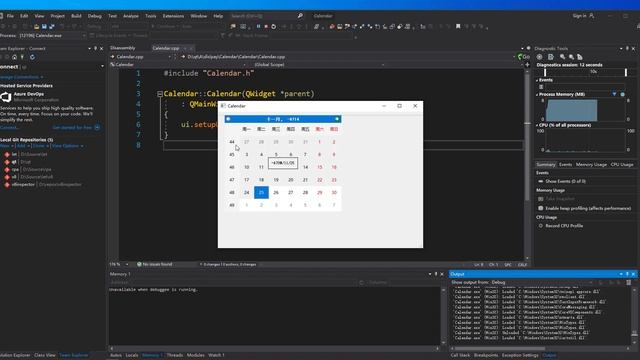Open the Global Scope dropdown
The image size is (640, 360).
click(x=320, y=64)
